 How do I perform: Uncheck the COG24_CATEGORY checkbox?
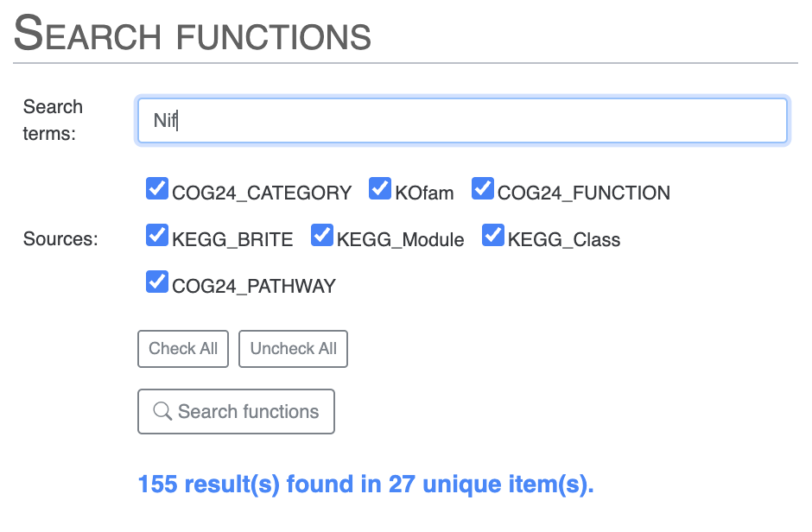[157, 189]
